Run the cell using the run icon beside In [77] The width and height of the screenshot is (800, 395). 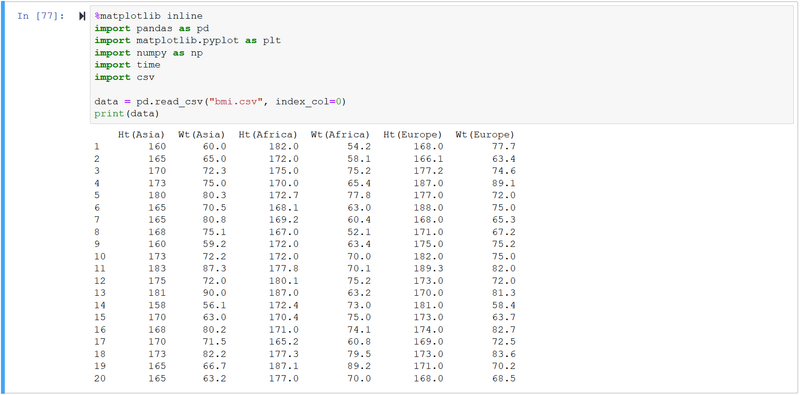tap(82, 16)
